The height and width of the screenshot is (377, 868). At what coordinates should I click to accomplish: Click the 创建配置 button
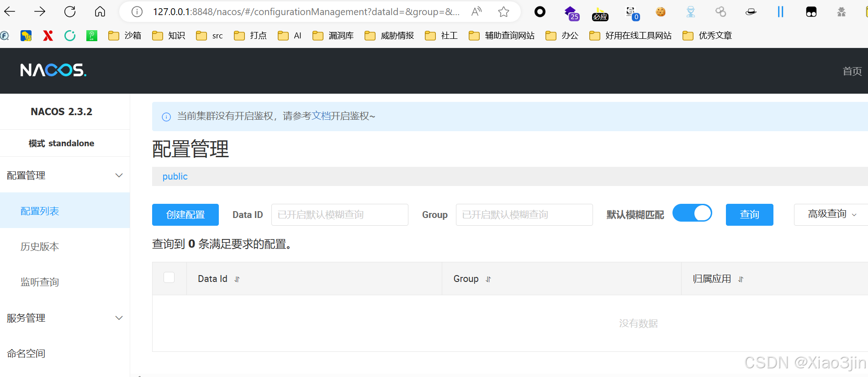185,215
